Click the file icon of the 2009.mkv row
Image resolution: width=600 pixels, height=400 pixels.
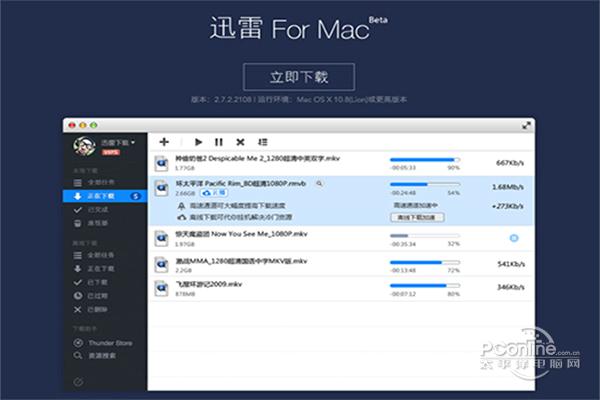[161, 288]
